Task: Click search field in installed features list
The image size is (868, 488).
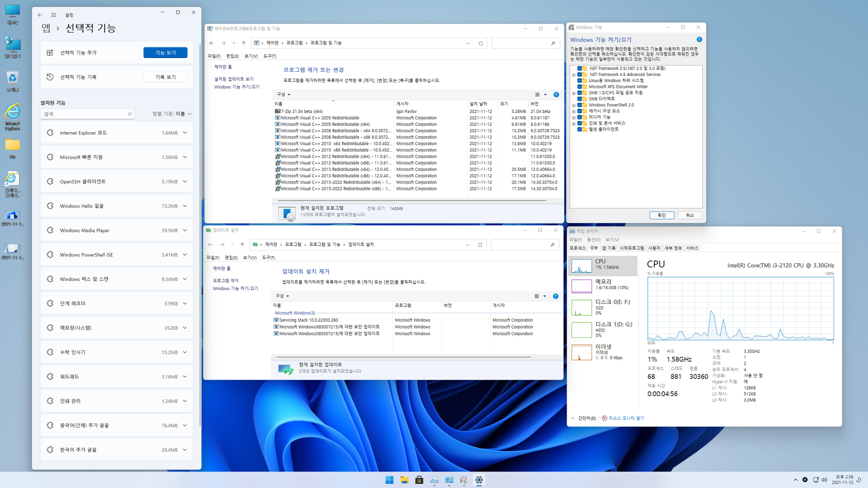Action: point(87,114)
